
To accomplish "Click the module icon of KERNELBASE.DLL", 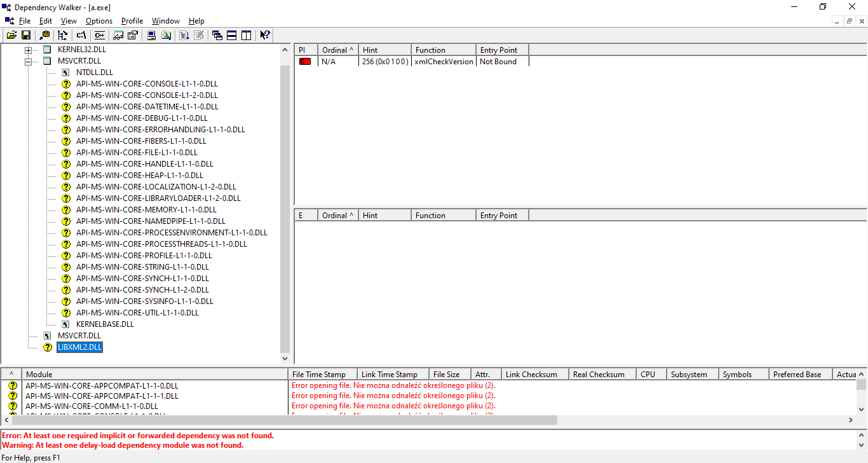I will coord(65,324).
